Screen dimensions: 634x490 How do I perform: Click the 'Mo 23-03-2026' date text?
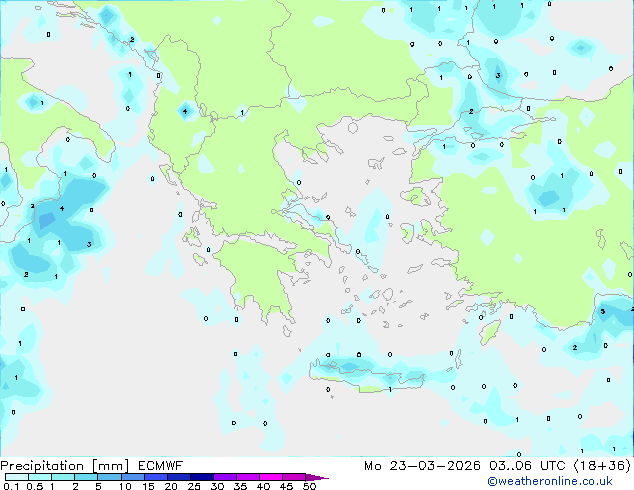423,466
